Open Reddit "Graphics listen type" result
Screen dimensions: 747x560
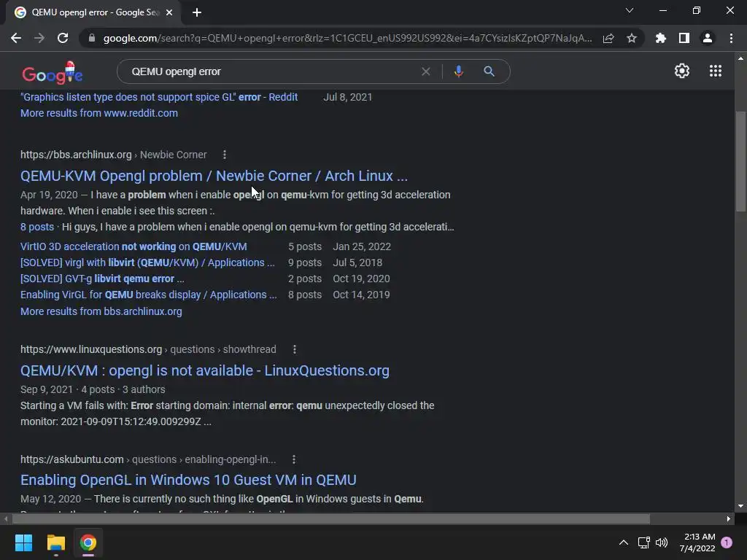(x=159, y=97)
